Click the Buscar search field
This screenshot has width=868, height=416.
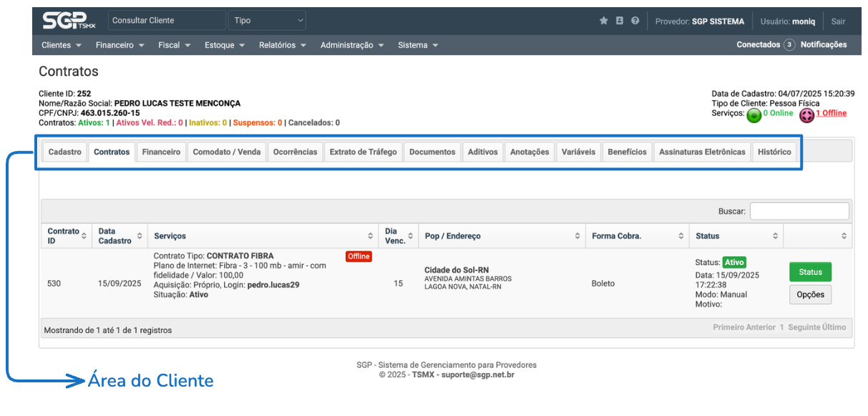click(799, 211)
